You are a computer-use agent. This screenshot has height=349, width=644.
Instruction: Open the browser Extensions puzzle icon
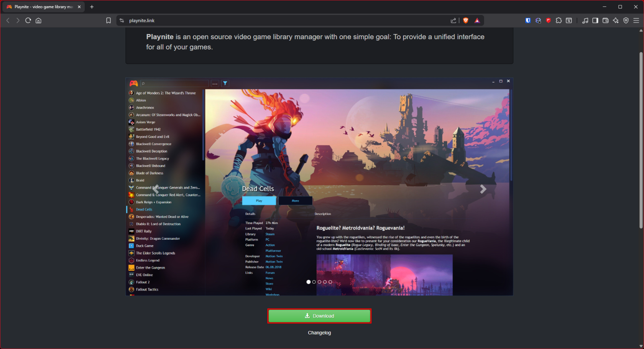pos(559,20)
